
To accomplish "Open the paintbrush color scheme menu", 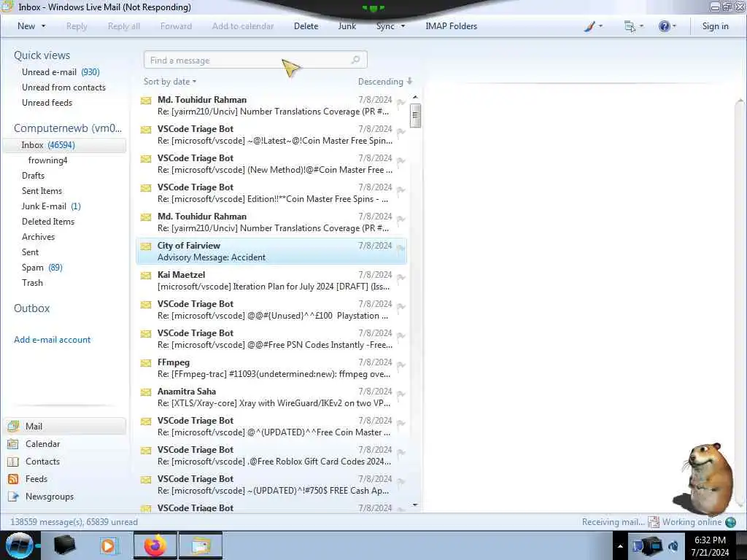I will [593, 26].
